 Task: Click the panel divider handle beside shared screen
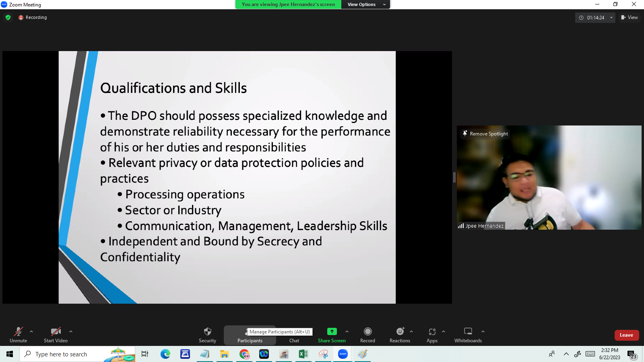454,177
